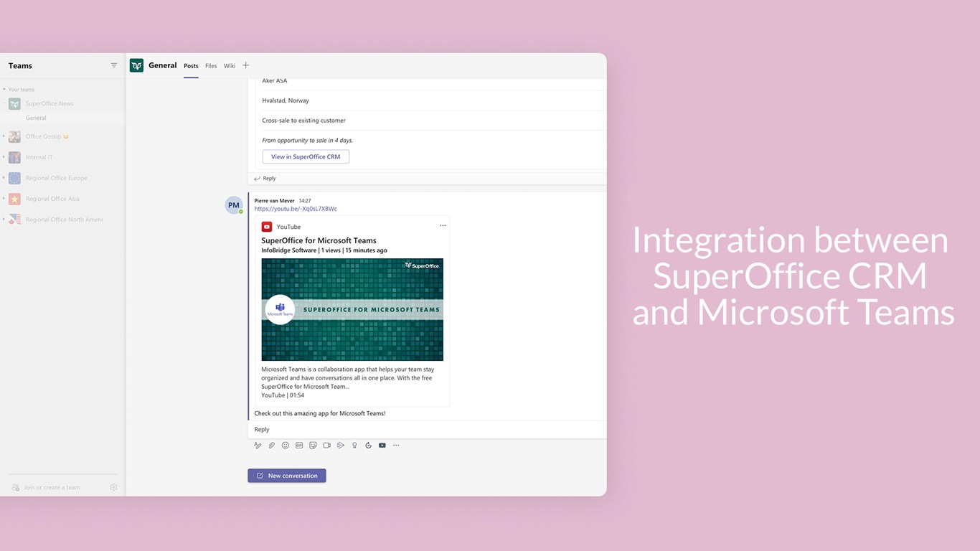Click the text 'Hvalstad, Norway'
Viewport: 980px width, 551px height.
point(286,100)
